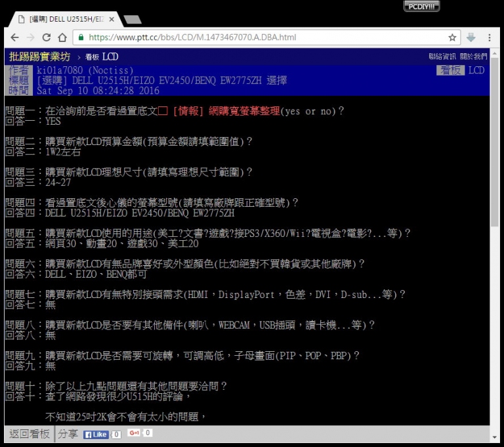Image resolution: width=504 pixels, height=447 pixels.
Task: Click the line 不知道25吋2K會不會有太小的問題
Action: point(125,417)
